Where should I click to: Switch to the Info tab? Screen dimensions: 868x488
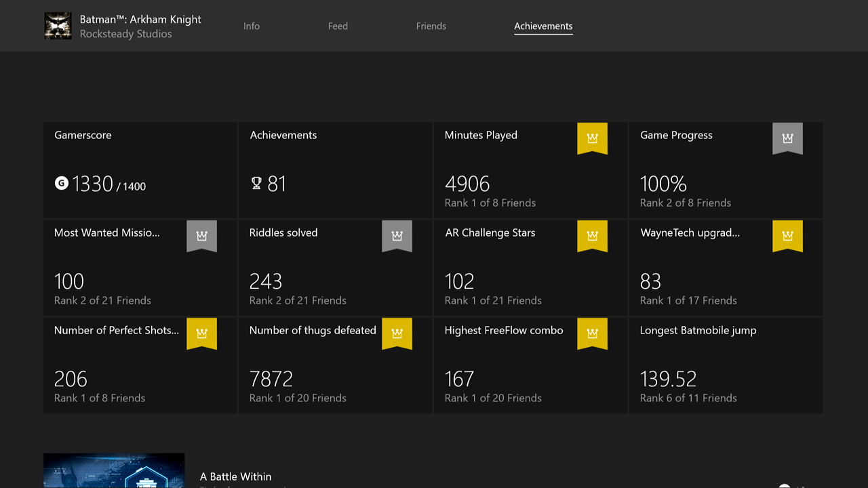click(x=252, y=26)
